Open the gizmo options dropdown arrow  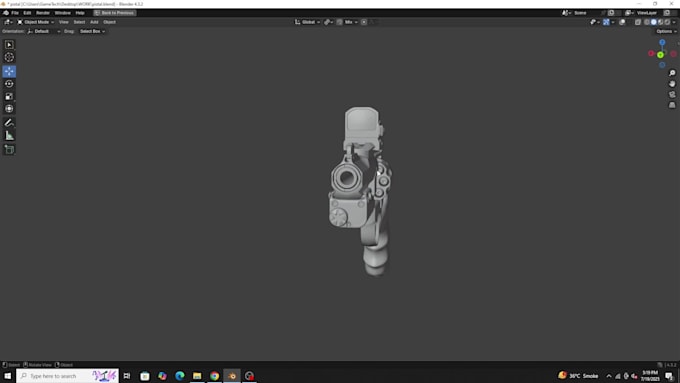(613, 22)
